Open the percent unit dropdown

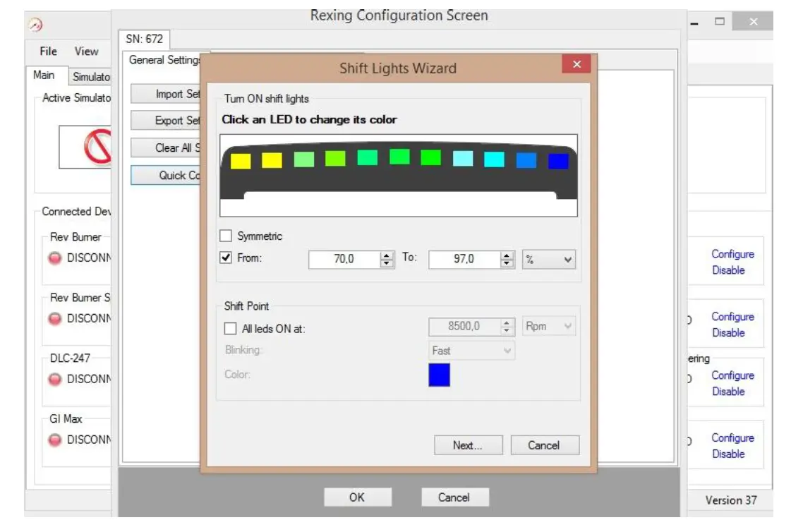(x=550, y=259)
